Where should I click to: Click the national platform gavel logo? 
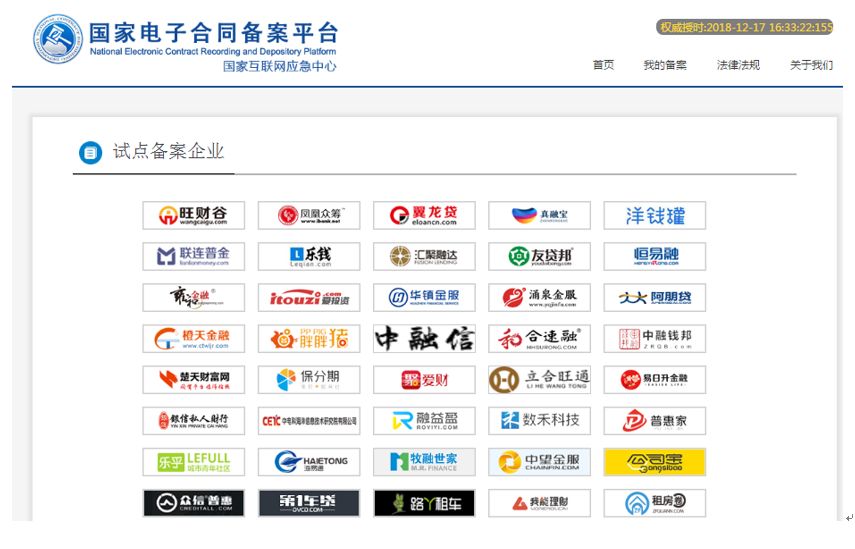(58, 39)
